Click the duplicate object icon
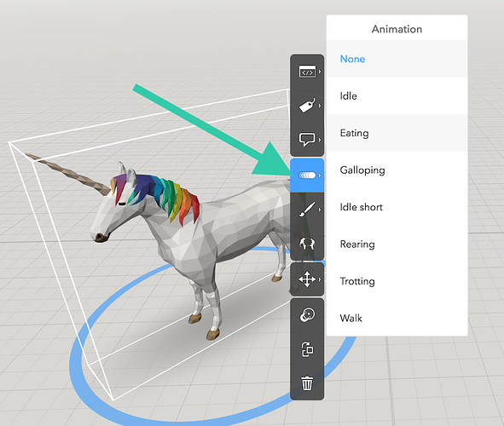The height and width of the screenshot is (426, 504). [307, 349]
